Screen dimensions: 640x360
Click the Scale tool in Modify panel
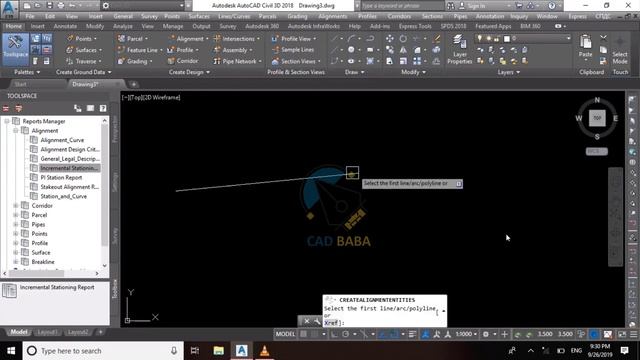tap(403, 61)
